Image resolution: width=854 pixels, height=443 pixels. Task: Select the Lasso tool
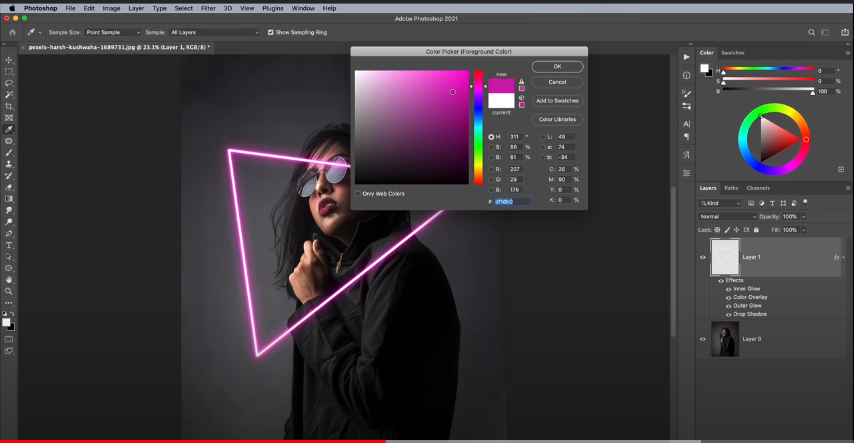coord(9,83)
